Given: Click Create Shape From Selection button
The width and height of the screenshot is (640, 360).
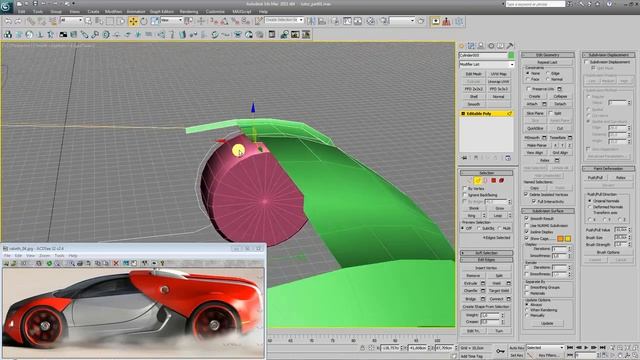Looking at the screenshot, I should (x=486, y=307).
